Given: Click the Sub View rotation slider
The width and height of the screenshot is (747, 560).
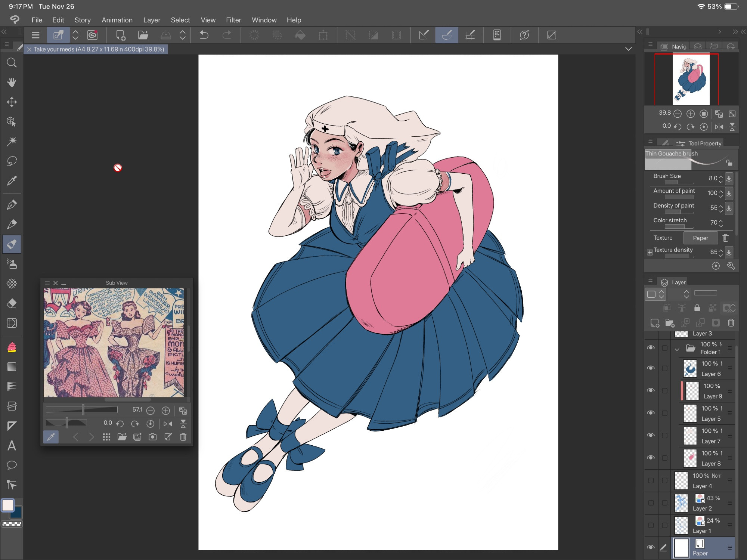Looking at the screenshot, I should pos(66,423).
